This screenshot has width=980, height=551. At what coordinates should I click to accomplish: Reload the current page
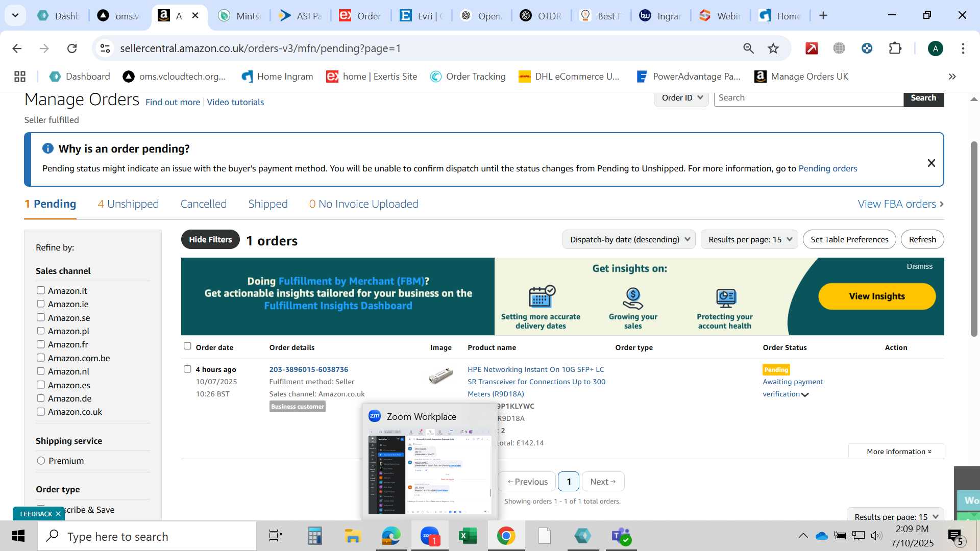tap(72, 48)
